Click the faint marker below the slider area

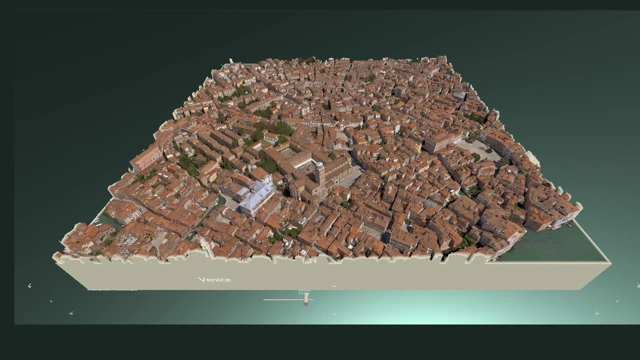[334, 314]
